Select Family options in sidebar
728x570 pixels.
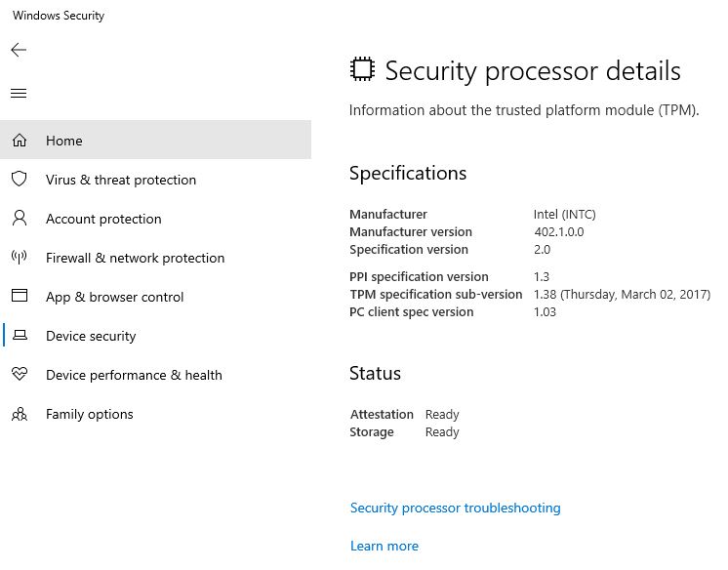(90, 414)
